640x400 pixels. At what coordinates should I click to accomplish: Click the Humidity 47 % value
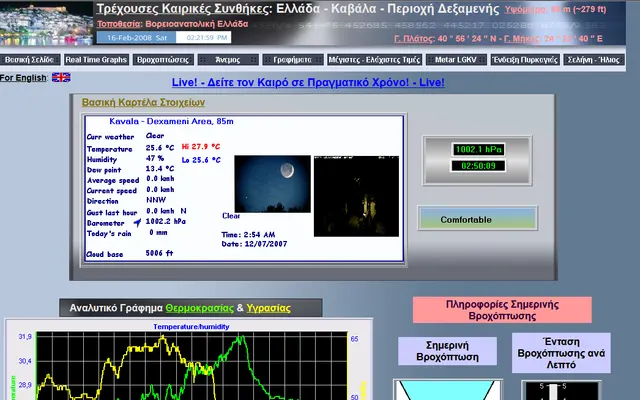tap(155, 158)
